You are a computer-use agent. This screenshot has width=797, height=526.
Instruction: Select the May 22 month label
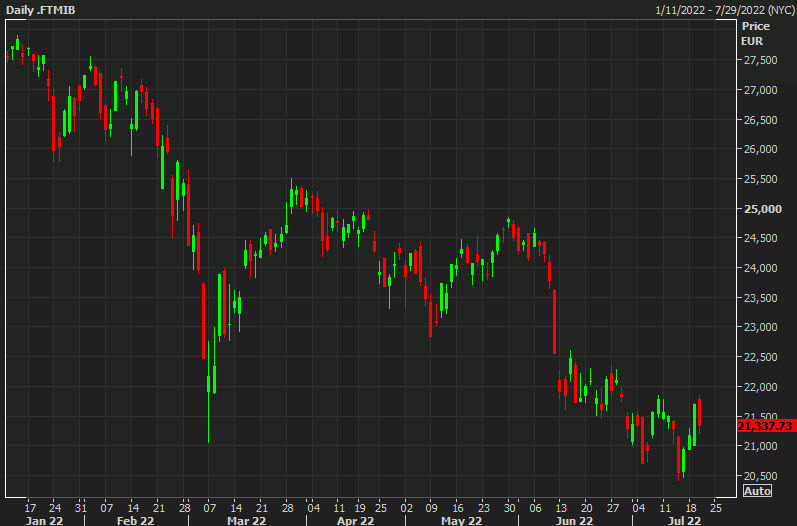461,520
